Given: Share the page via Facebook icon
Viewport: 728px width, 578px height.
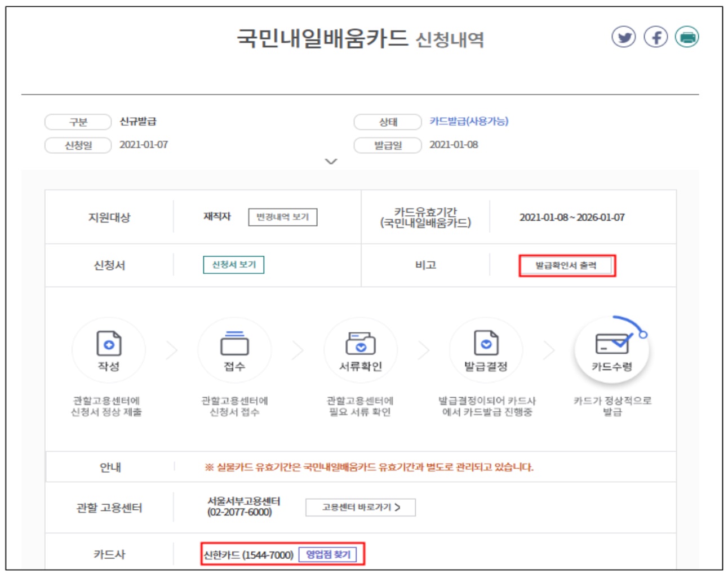Looking at the screenshot, I should tap(655, 37).
